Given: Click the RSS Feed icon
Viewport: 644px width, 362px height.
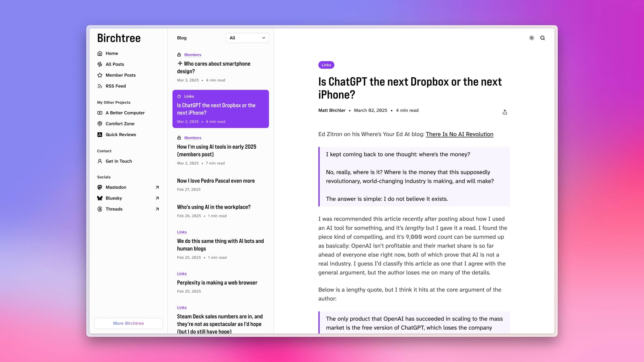Looking at the screenshot, I should pos(100,86).
